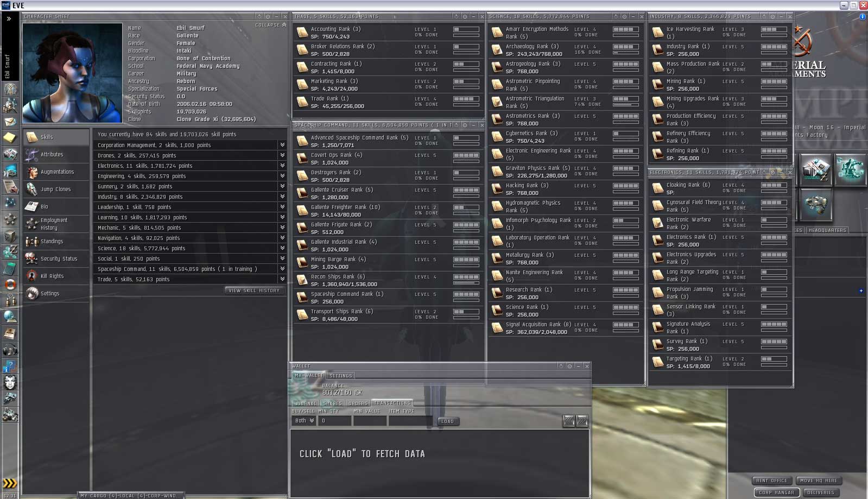The width and height of the screenshot is (868, 499).
Task: Click the Load button in Wallet
Action: coord(447,421)
